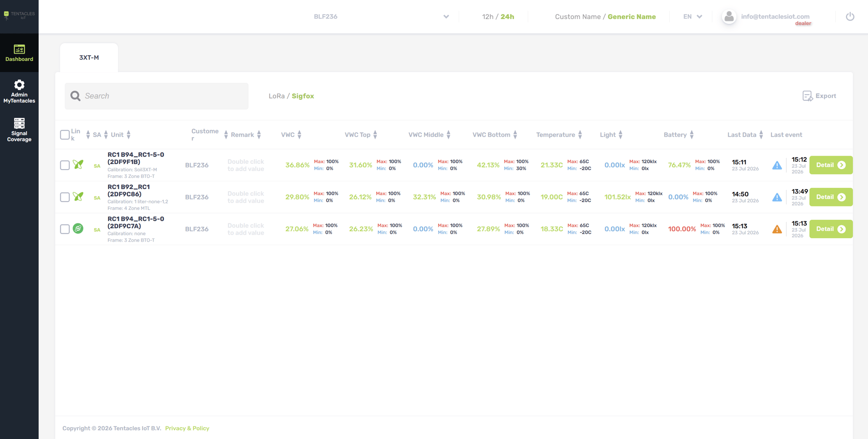
Task: Click light value 101.52lx
Action: pyautogui.click(x=618, y=197)
